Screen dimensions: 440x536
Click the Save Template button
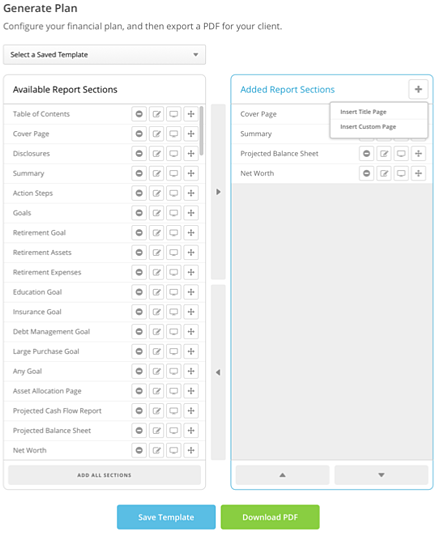pos(166,517)
